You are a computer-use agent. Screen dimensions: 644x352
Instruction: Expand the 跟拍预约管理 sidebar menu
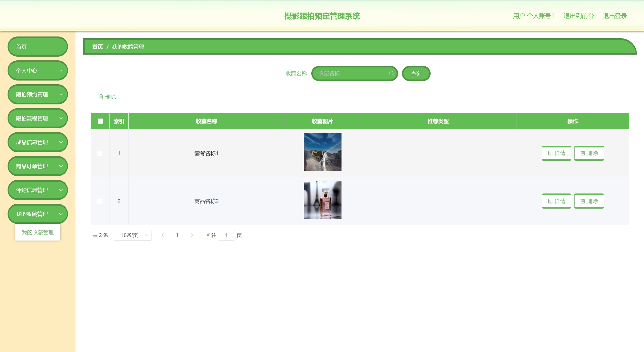coord(38,94)
